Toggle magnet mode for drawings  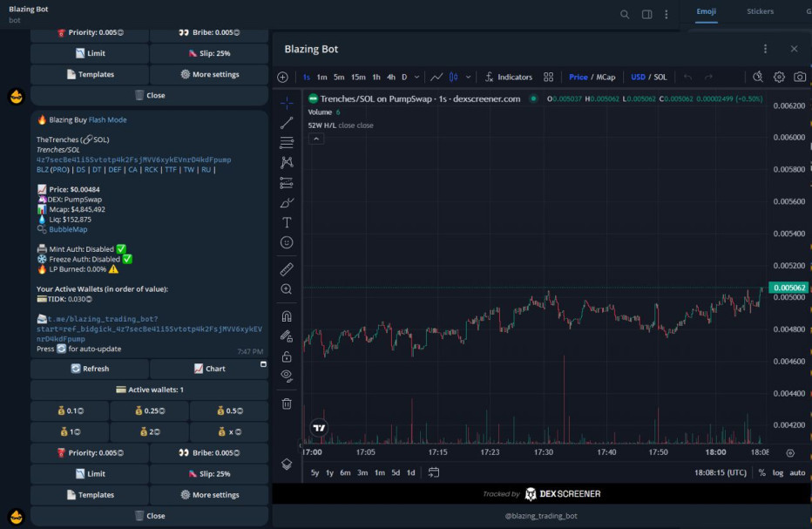[x=287, y=316]
